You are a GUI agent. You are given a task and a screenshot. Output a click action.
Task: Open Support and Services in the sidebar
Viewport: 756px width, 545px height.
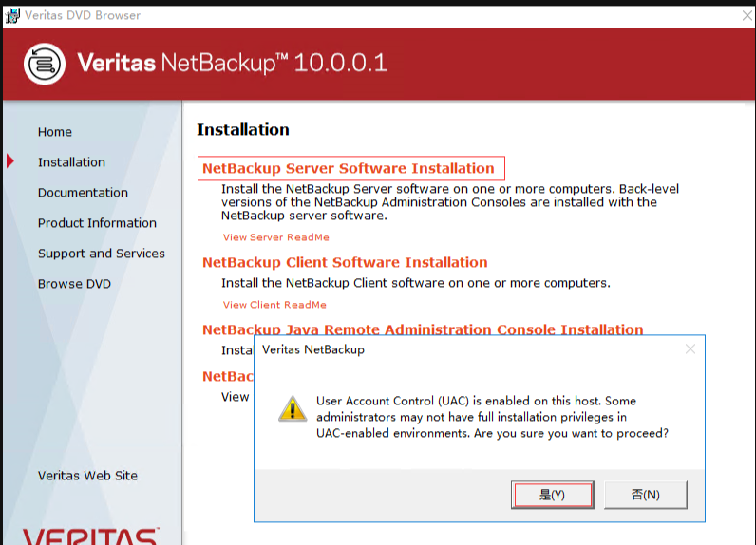click(x=102, y=254)
